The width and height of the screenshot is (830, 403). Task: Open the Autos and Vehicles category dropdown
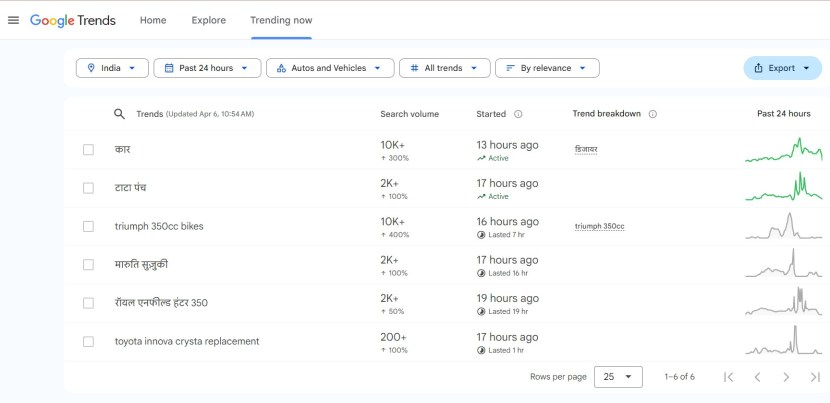(x=329, y=68)
